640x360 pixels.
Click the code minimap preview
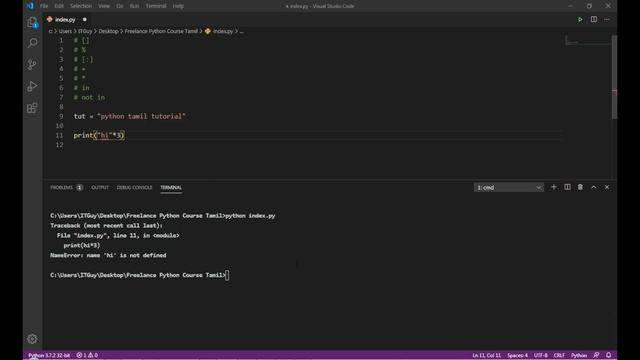point(587,41)
